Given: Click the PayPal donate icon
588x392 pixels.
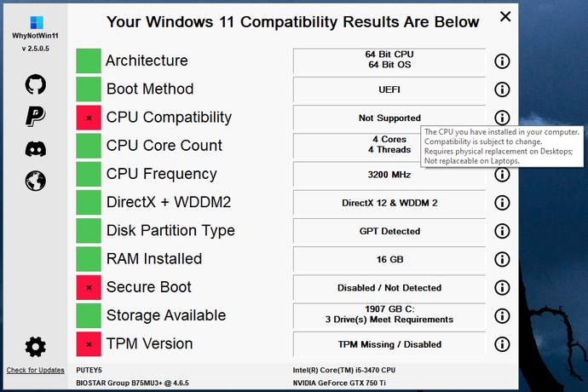Looking at the screenshot, I should click(36, 116).
